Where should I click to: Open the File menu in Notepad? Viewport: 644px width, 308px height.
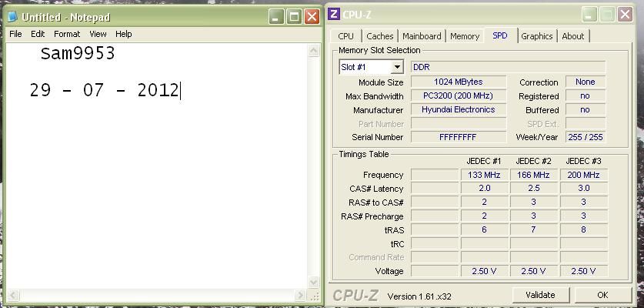15,34
